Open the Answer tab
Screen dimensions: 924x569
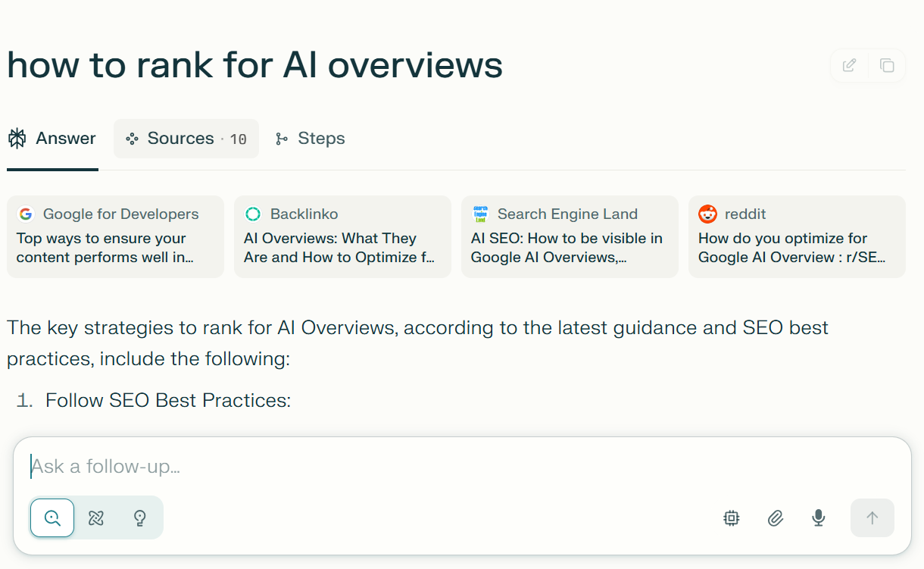[x=52, y=139]
